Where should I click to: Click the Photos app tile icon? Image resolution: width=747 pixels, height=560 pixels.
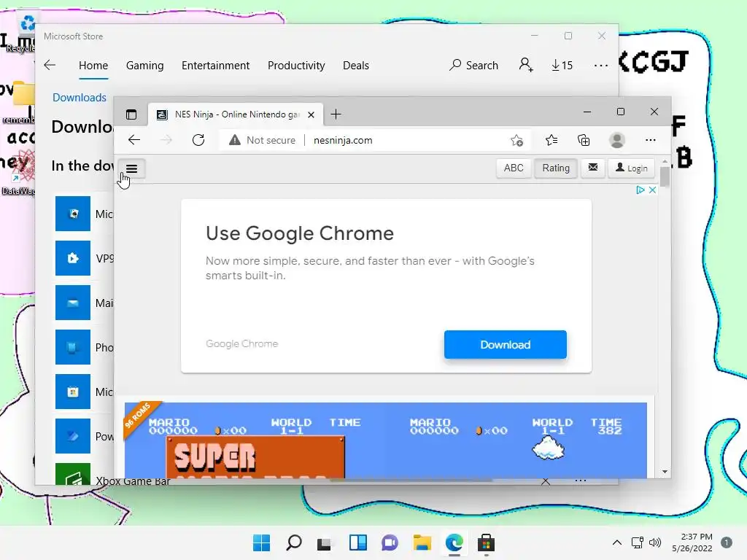point(73,346)
